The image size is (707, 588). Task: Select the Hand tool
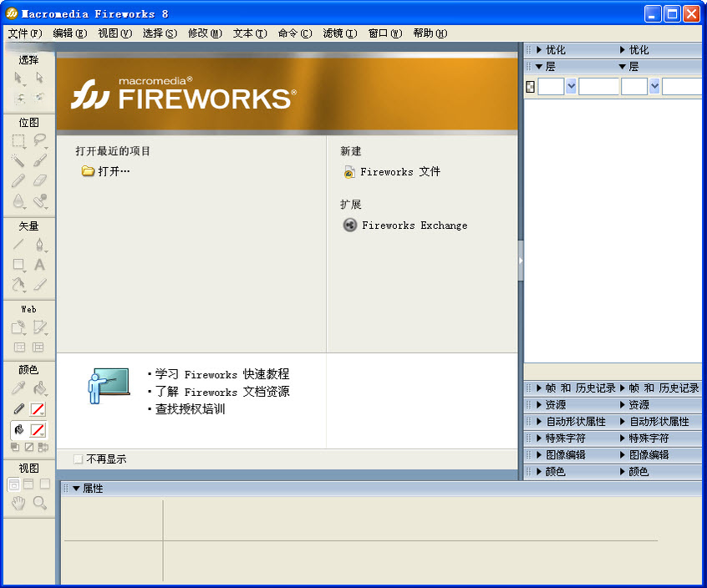[18, 504]
